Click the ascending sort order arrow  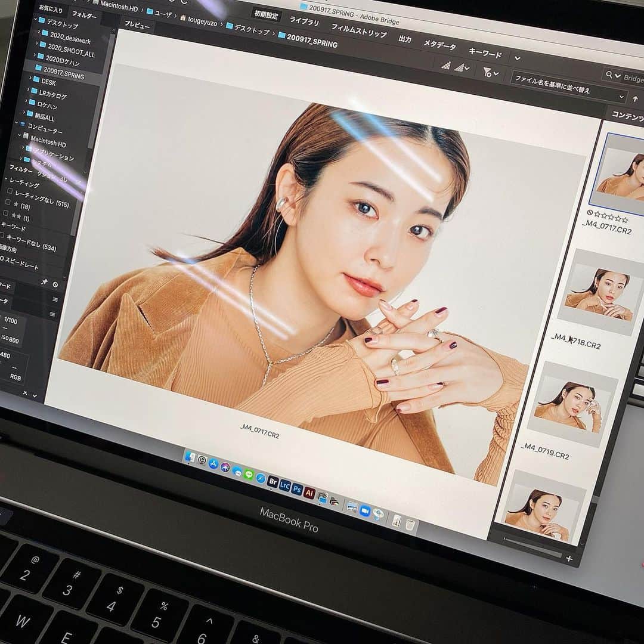(x=635, y=99)
